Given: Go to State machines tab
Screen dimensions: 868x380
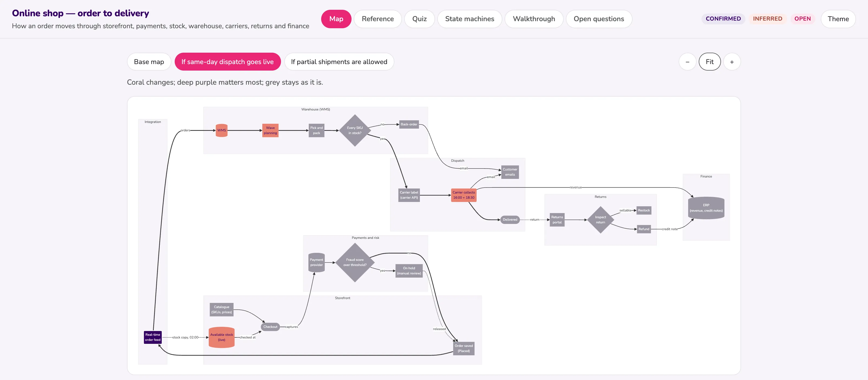Looking at the screenshot, I should pos(469,19).
